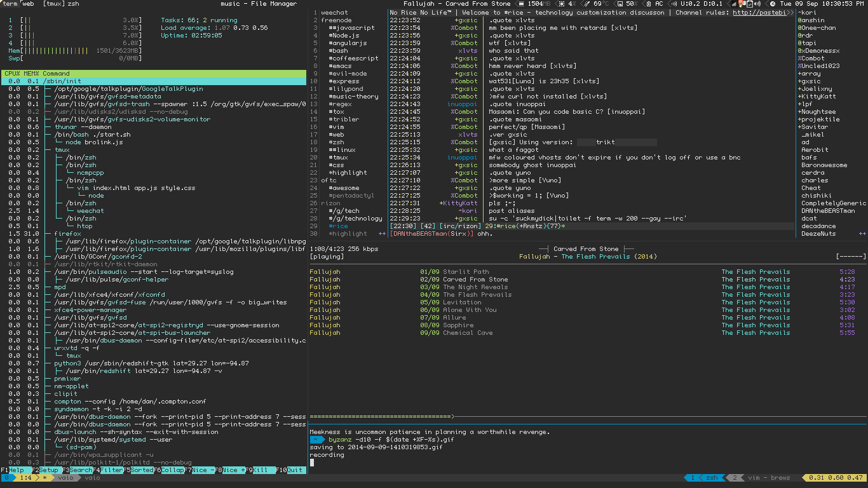Click the clipboard tray icon
This screenshot has height=488, width=868.
(x=750, y=4)
